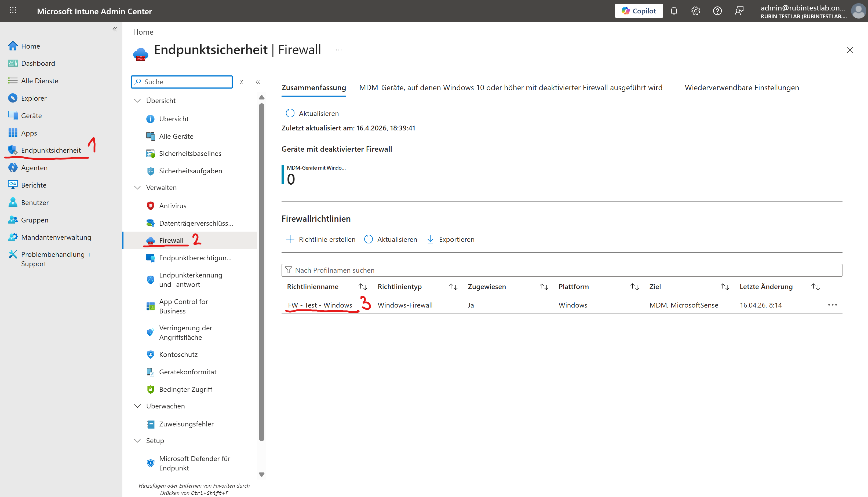The width and height of the screenshot is (868, 497).
Task: Open the app launcher grid icon
Action: tap(13, 10)
